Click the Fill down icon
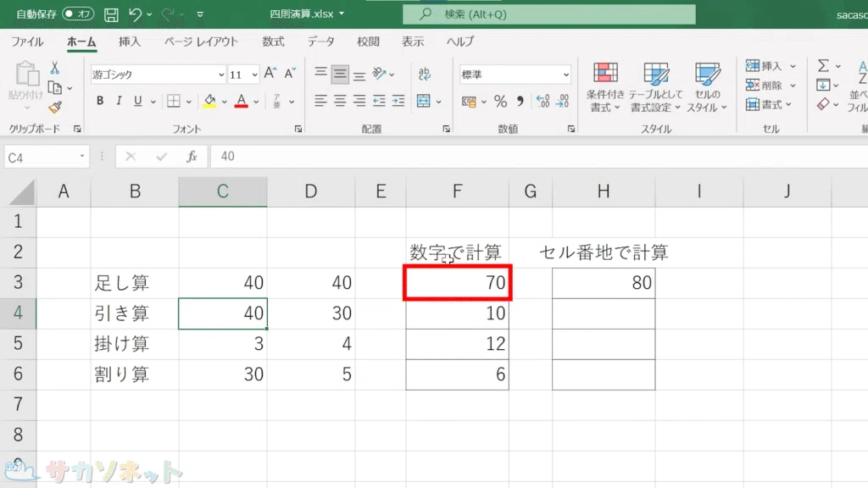The width and height of the screenshot is (868, 488). pyautogui.click(x=822, y=86)
